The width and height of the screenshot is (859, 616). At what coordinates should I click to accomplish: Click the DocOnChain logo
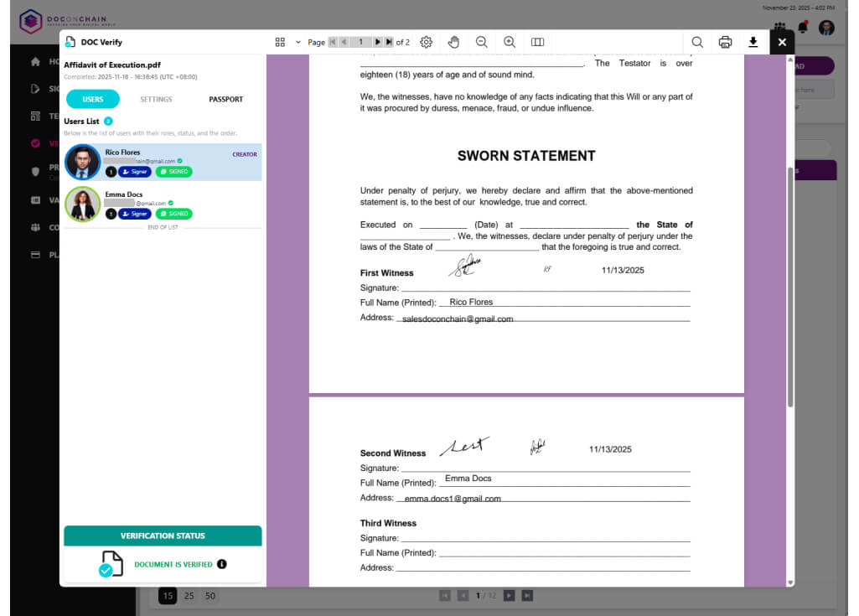67,22
